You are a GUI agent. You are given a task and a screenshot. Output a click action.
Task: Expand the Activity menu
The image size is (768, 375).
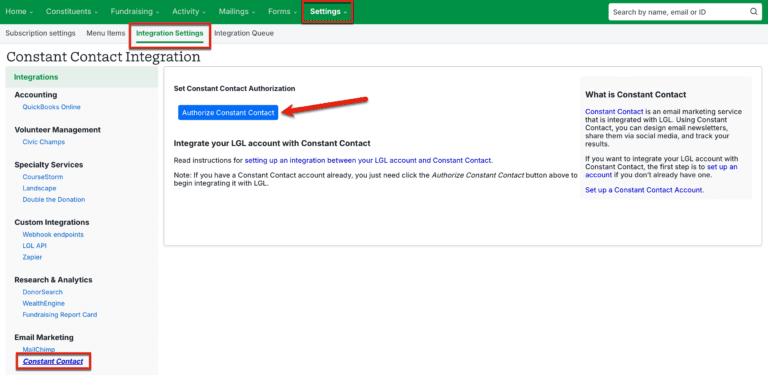[x=189, y=12]
